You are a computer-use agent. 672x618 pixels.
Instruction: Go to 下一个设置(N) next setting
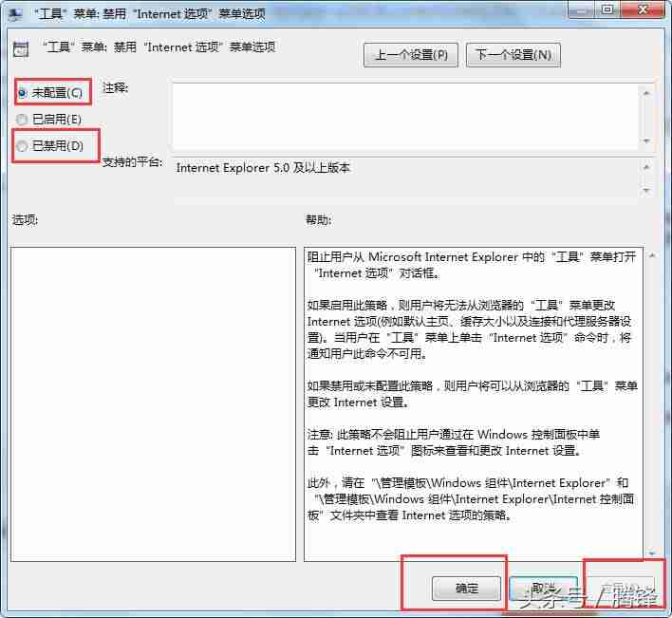513,55
